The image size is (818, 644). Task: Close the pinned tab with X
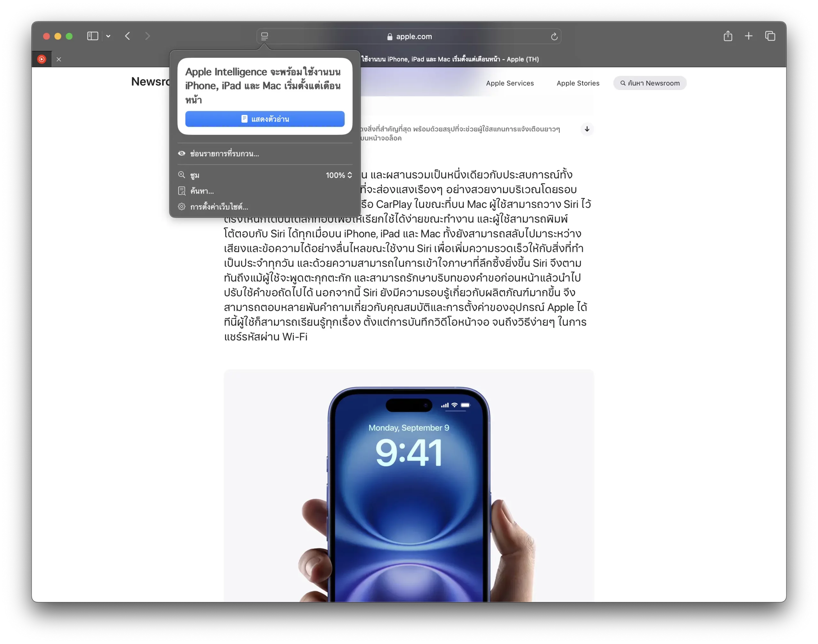click(59, 59)
